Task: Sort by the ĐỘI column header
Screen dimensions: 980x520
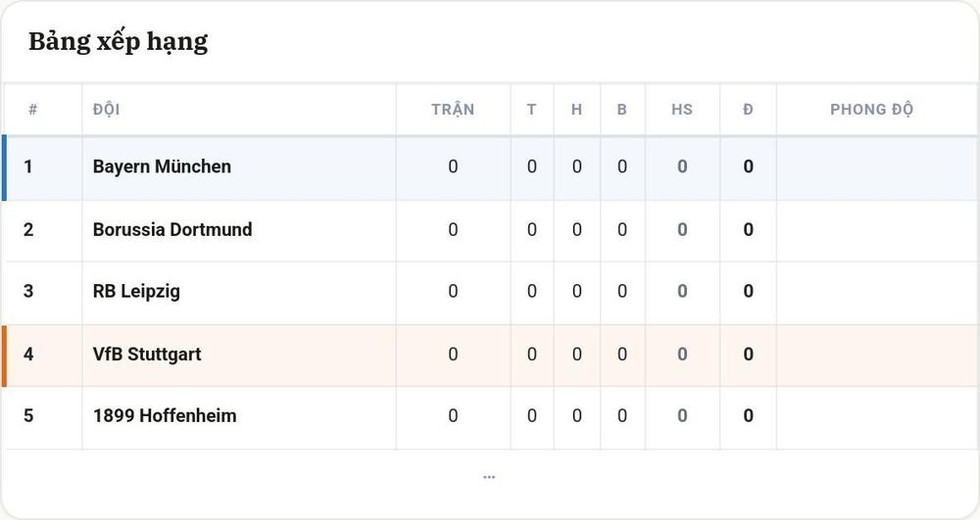Action: (x=106, y=110)
